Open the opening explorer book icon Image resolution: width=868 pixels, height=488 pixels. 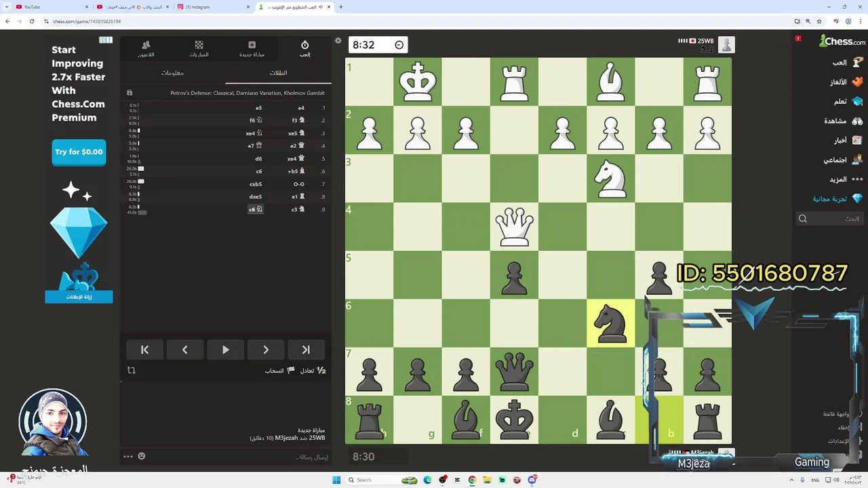[130, 93]
